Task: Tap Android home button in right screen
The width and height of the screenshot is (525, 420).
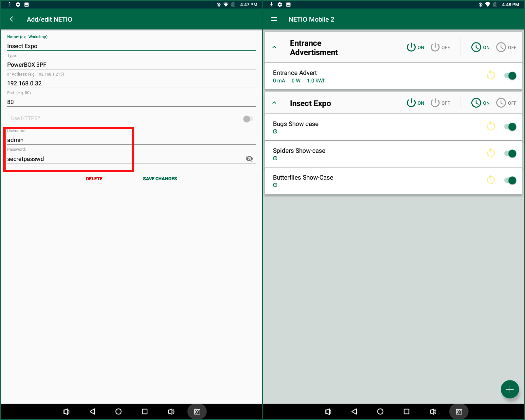Action: point(380,412)
